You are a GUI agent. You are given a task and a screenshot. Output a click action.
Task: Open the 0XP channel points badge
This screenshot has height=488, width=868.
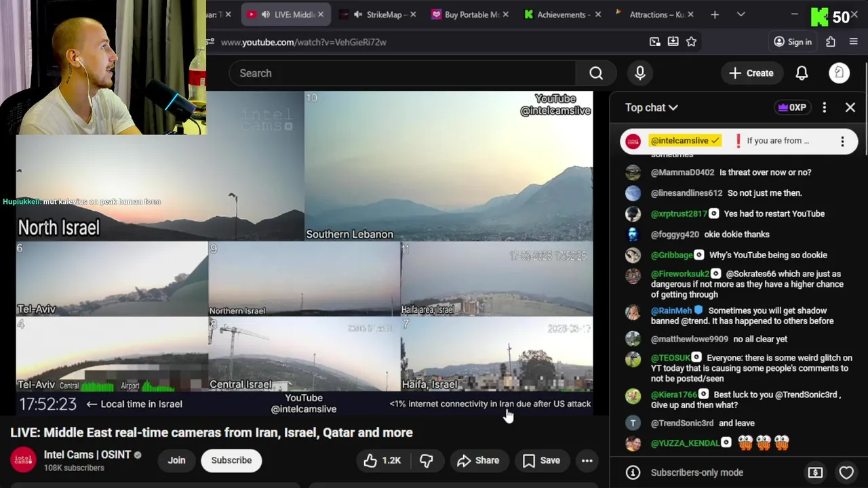pyautogui.click(x=792, y=108)
